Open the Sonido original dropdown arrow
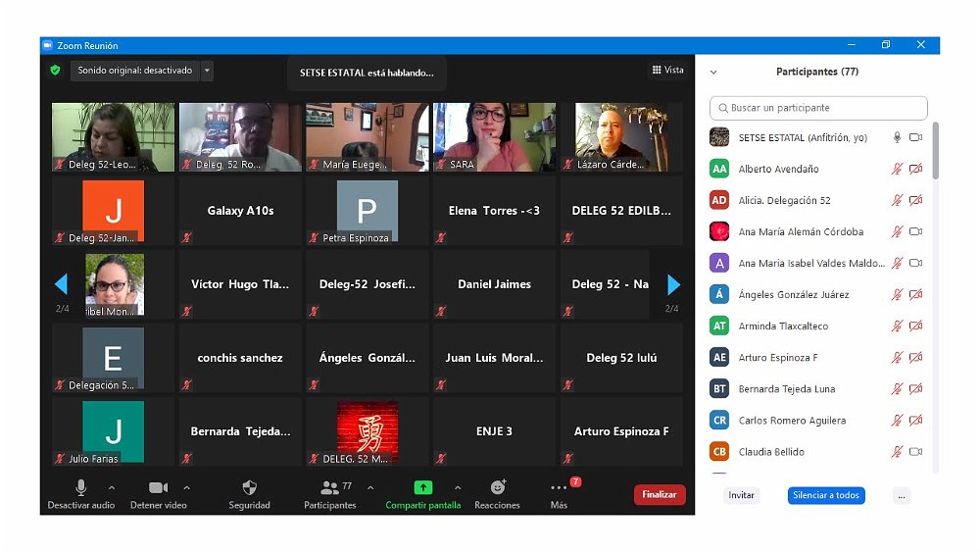The width and height of the screenshot is (980, 552). tap(206, 71)
